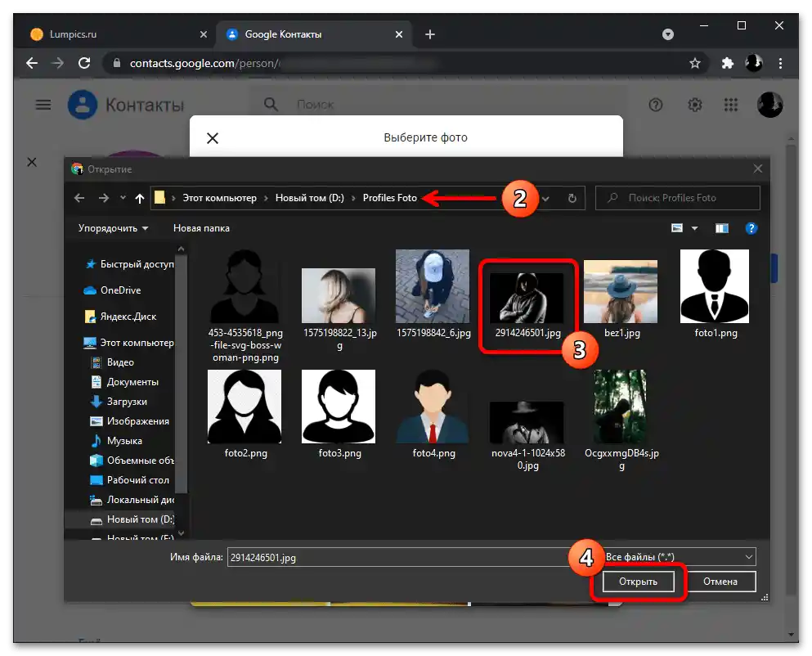
Task: Go back in the file dialog
Action: 79,198
